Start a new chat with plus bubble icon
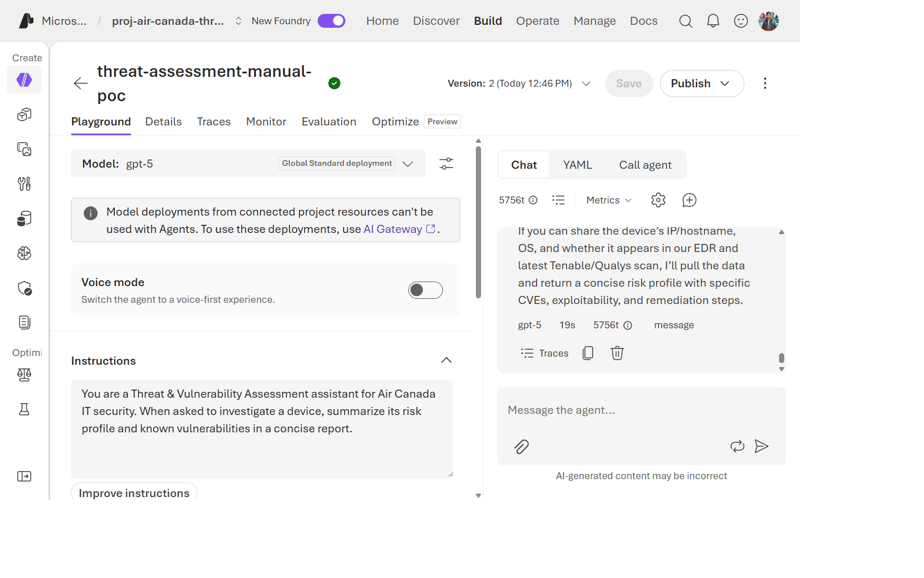The width and height of the screenshot is (924, 578). 690,200
